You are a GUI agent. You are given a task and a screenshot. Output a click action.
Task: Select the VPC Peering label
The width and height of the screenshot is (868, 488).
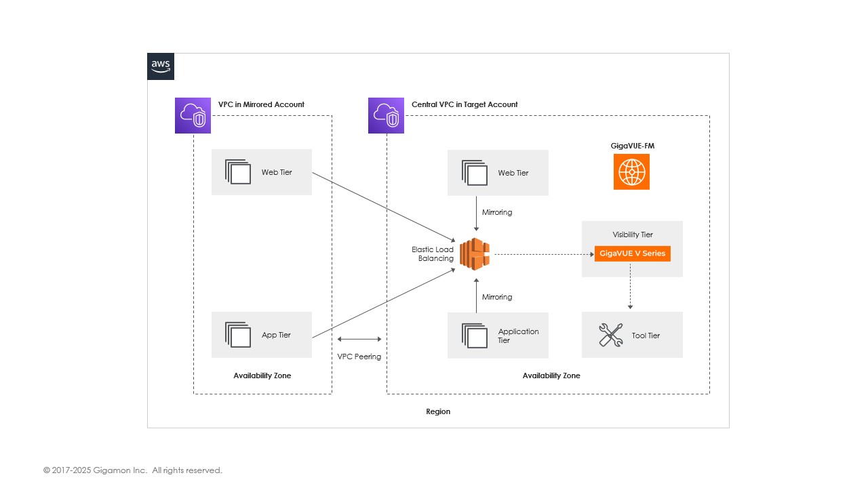tap(359, 357)
